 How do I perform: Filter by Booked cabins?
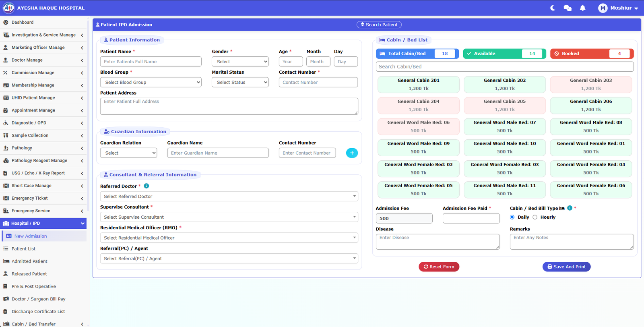click(x=592, y=54)
